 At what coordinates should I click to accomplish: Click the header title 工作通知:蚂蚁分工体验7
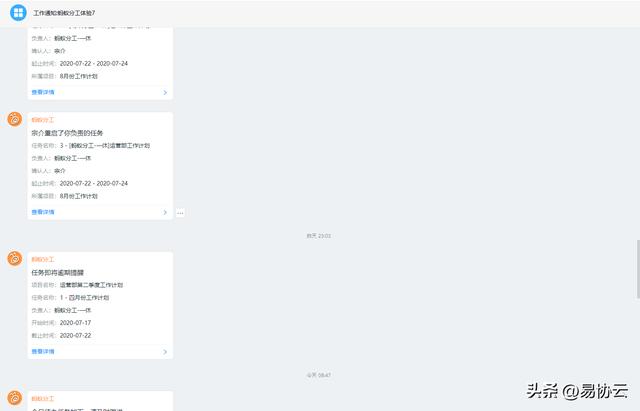point(64,13)
